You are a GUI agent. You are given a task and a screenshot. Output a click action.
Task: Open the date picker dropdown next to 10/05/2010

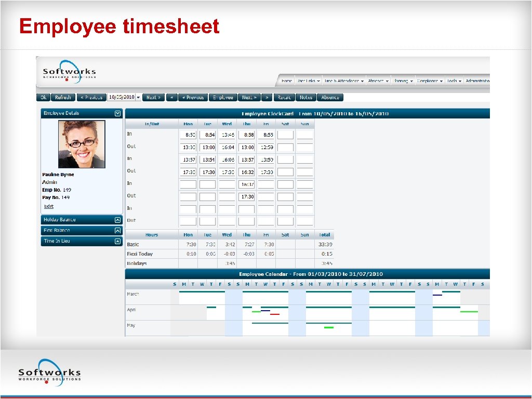(138, 97)
